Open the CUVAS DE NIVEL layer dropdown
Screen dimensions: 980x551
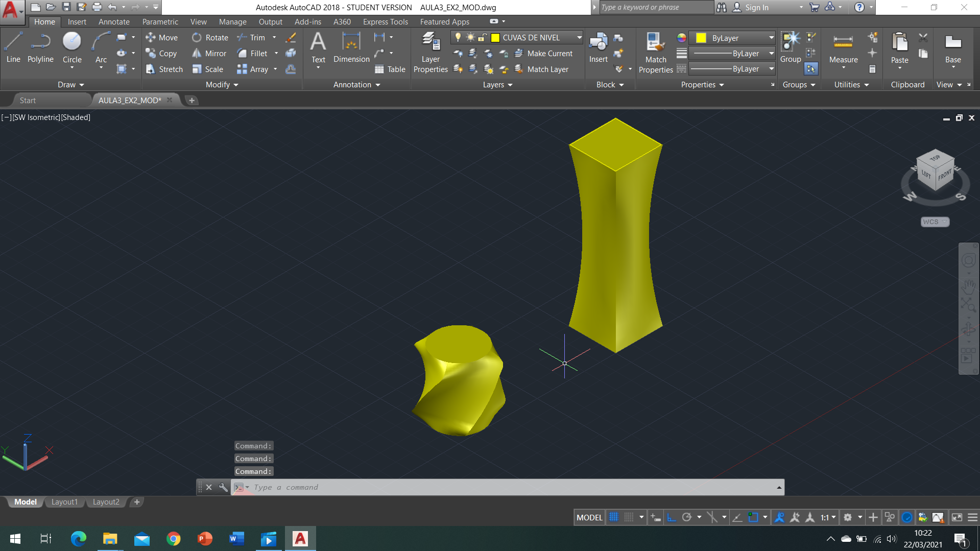click(579, 37)
